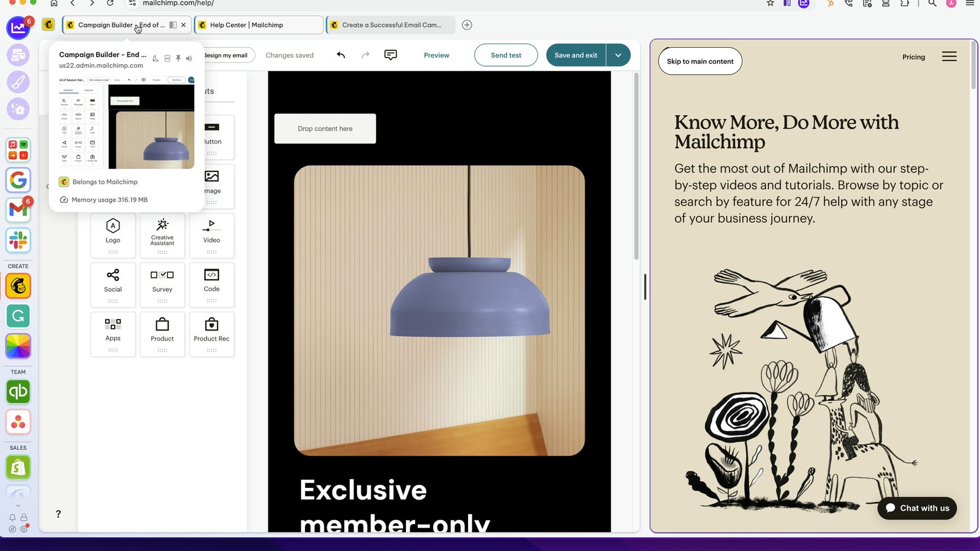Add a Logo content block
Screen dimensions: 980x551
click(113, 235)
